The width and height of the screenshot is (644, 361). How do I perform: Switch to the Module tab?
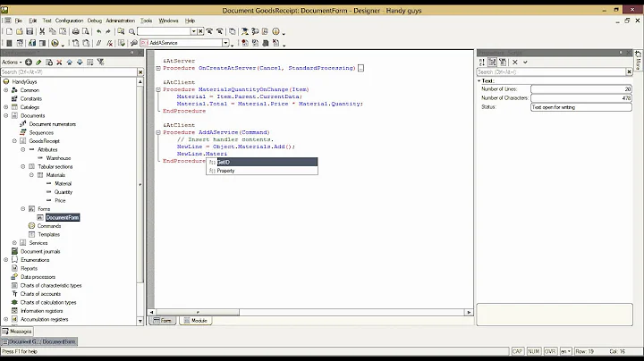(x=196, y=321)
